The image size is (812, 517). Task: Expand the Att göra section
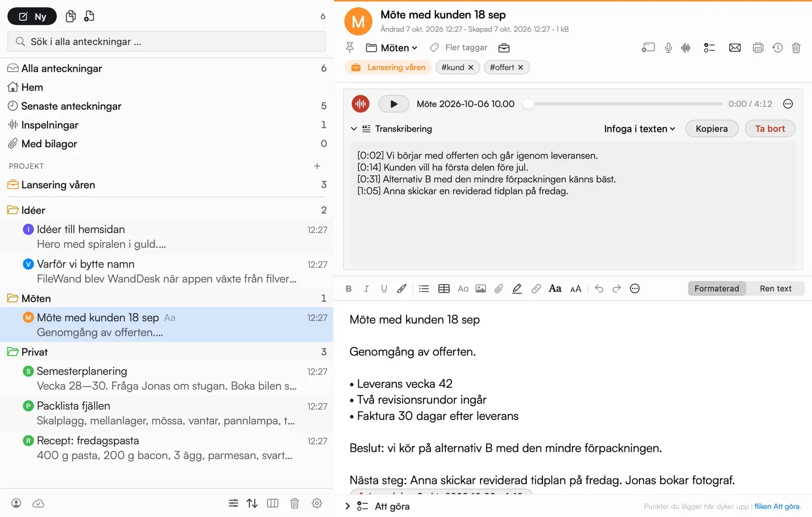(348, 506)
